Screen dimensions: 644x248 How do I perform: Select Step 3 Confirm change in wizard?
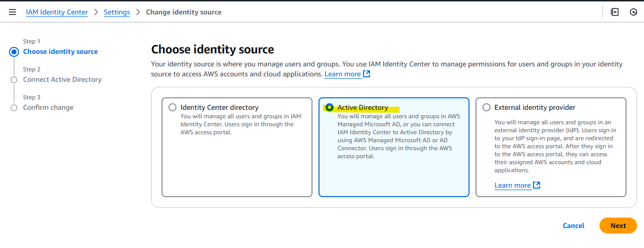coord(48,107)
